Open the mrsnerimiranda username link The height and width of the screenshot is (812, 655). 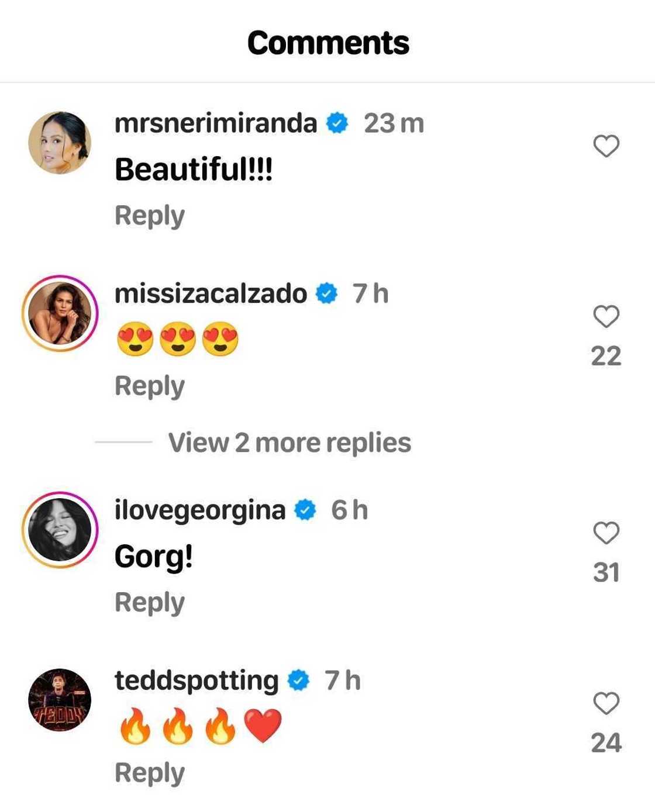(216, 123)
